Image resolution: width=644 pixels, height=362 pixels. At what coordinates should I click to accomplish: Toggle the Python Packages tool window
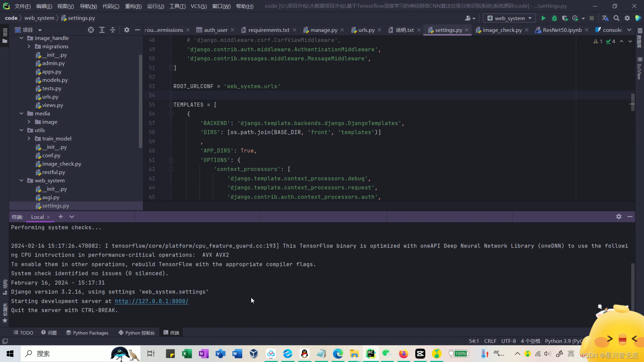pos(87,333)
